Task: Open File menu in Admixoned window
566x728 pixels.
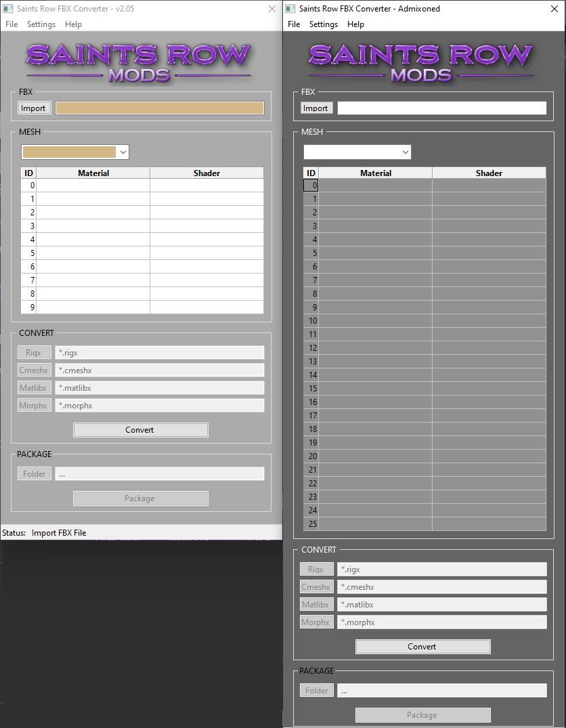Action: tap(294, 24)
